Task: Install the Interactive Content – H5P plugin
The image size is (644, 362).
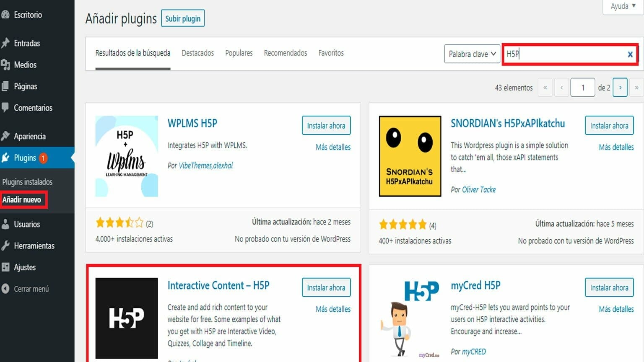Action: (326, 287)
